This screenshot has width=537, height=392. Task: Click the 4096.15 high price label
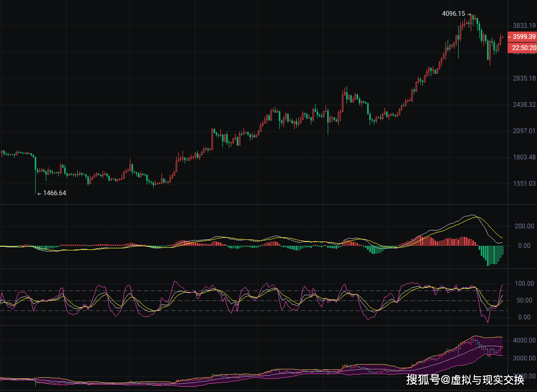453,14
